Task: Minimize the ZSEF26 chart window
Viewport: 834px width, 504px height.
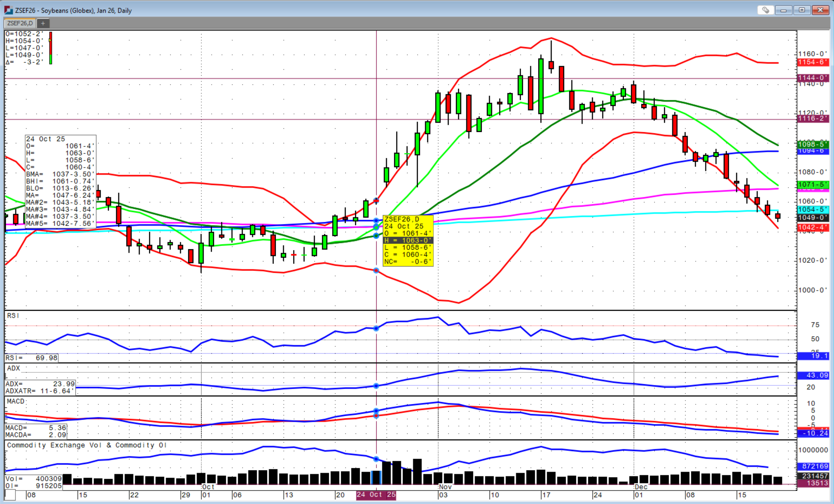Action: (783, 10)
